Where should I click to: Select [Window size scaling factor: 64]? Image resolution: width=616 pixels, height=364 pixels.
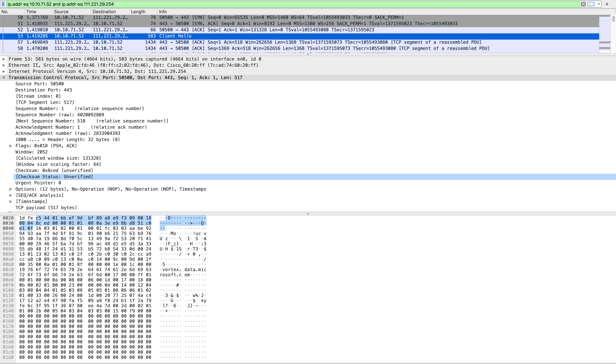[58, 164]
